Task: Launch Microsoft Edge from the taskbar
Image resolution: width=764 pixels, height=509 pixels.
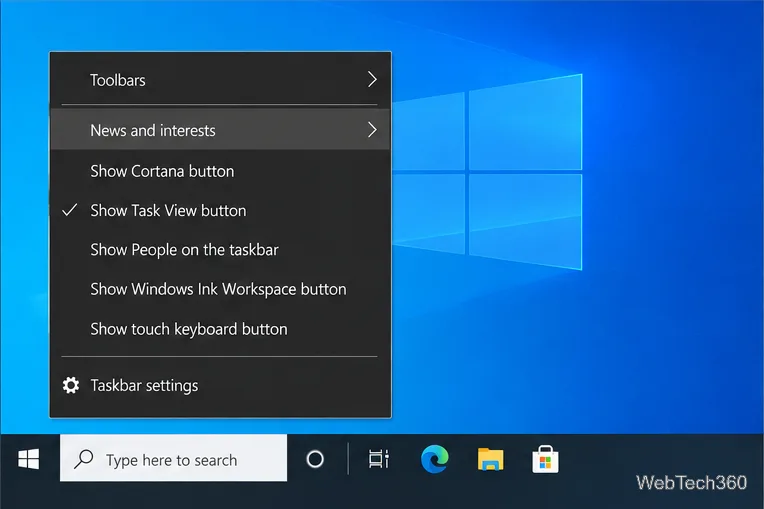Action: 434,459
